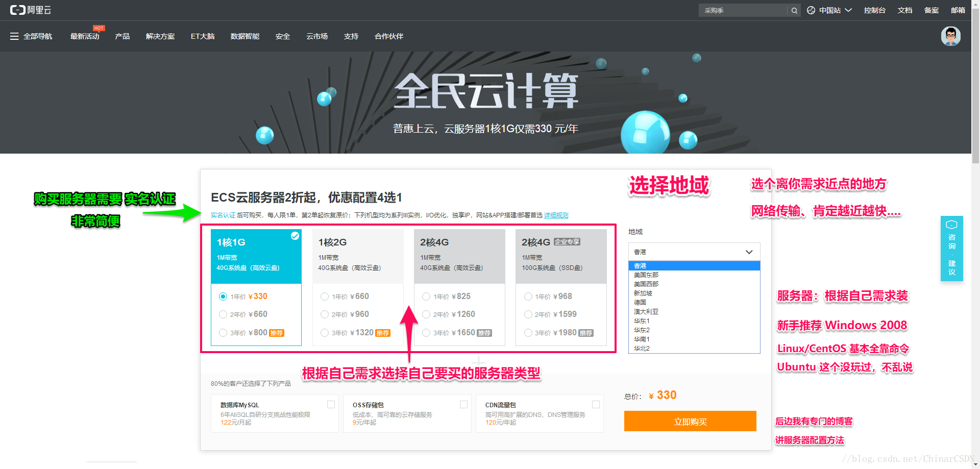Image resolution: width=980 pixels, height=469 pixels.
Task: Open the 安全 menu
Action: pos(283,36)
